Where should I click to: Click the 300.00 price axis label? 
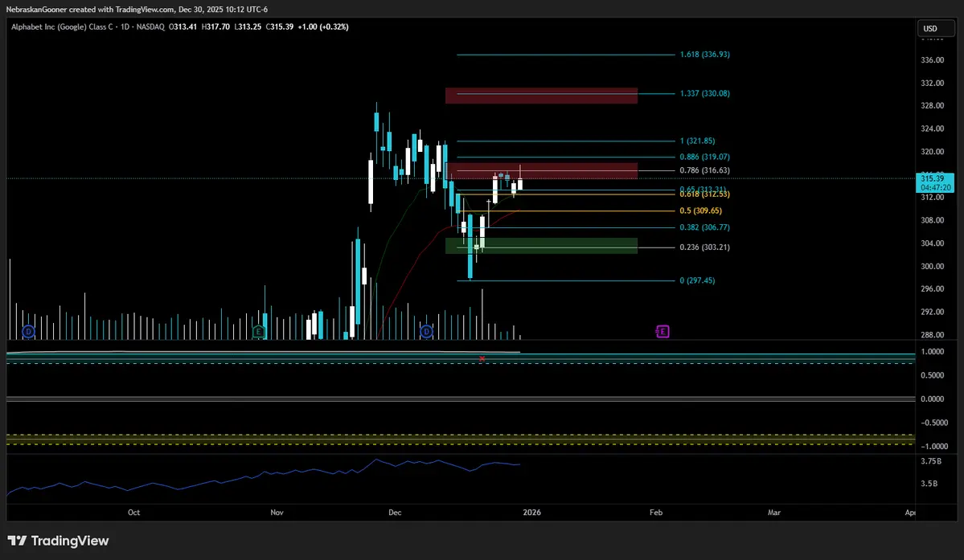pyautogui.click(x=932, y=267)
